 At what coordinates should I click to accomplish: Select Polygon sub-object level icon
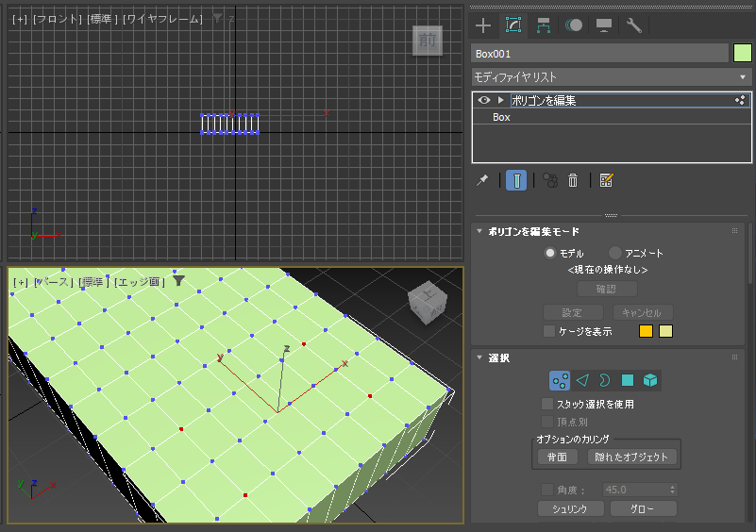[628, 381]
